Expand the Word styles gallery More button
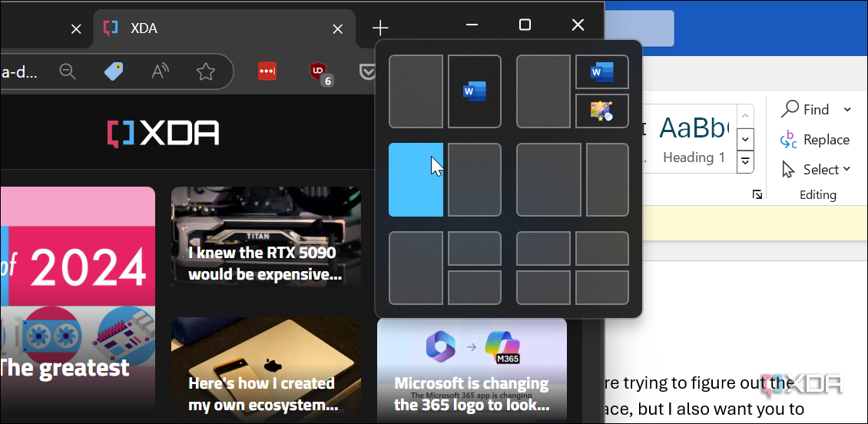Screen dimensions: 868x424 [x=746, y=161]
